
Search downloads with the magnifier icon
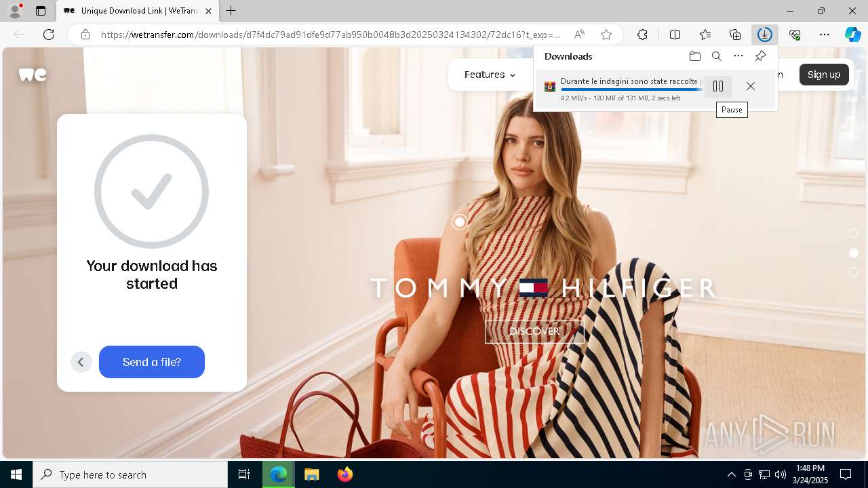pyautogui.click(x=716, y=56)
